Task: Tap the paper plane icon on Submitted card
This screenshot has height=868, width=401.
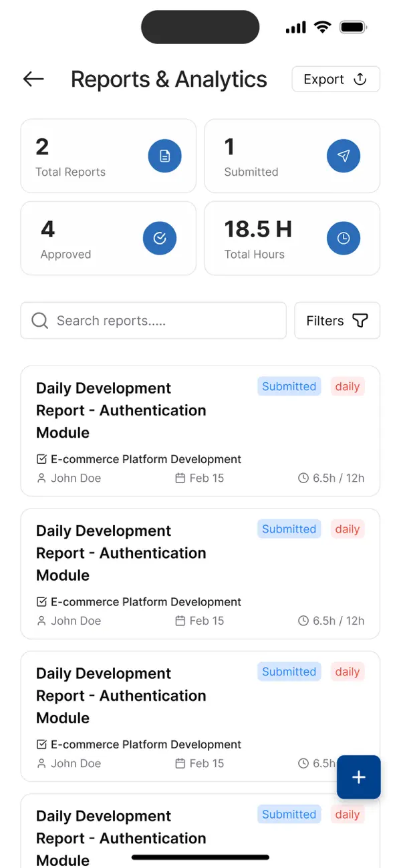Action: (344, 156)
